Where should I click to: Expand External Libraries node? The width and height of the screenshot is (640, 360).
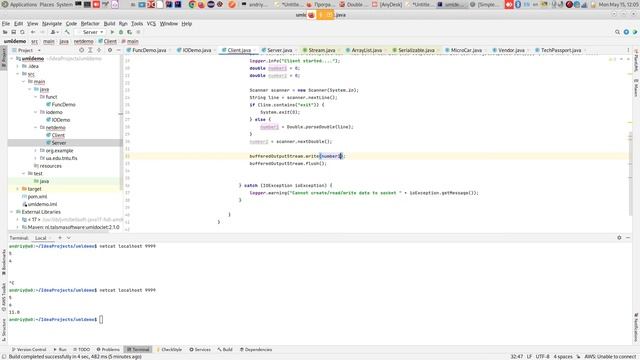pos(12,212)
